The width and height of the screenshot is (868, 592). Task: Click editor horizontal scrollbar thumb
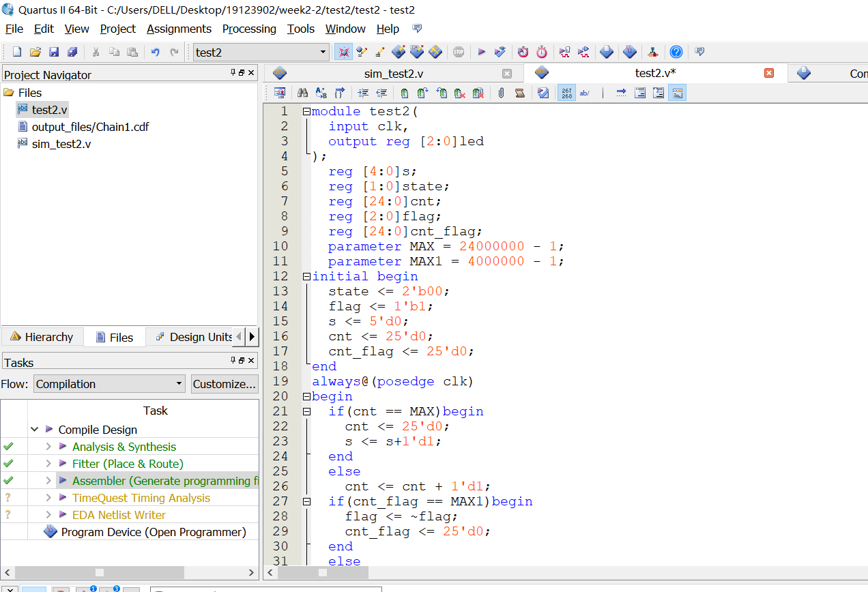323,572
